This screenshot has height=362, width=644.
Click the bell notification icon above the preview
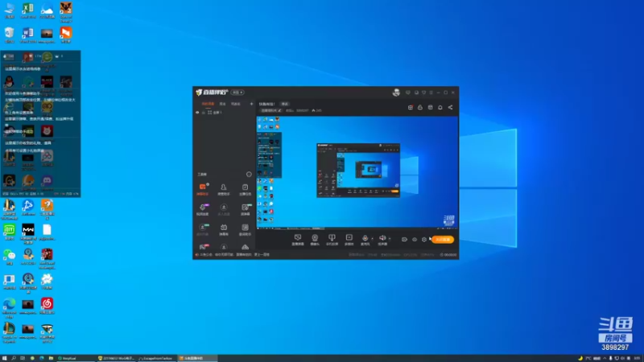(440, 108)
